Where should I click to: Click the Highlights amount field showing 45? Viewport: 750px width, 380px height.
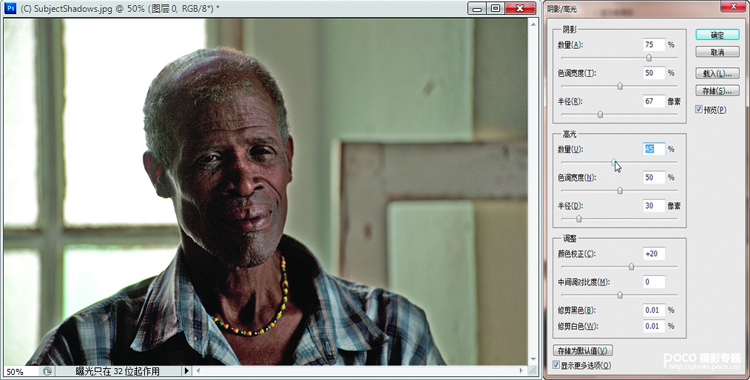pyautogui.click(x=654, y=149)
